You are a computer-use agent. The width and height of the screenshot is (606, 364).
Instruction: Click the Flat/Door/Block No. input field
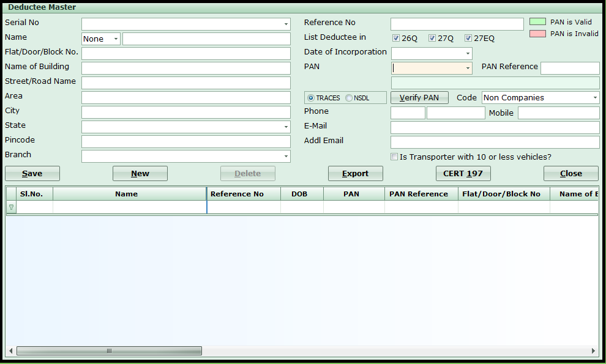(186, 53)
